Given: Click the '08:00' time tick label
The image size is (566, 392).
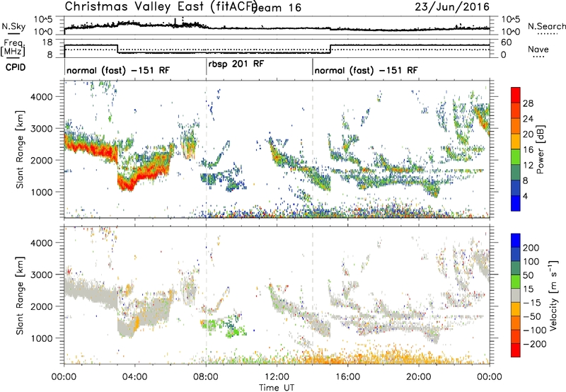Looking at the screenshot, I should coord(206,377).
